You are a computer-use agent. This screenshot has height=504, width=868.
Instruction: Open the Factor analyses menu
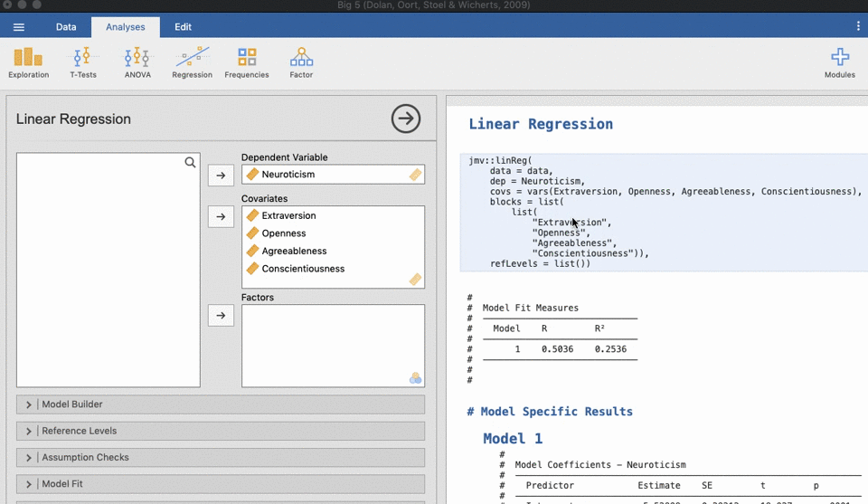(x=301, y=62)
